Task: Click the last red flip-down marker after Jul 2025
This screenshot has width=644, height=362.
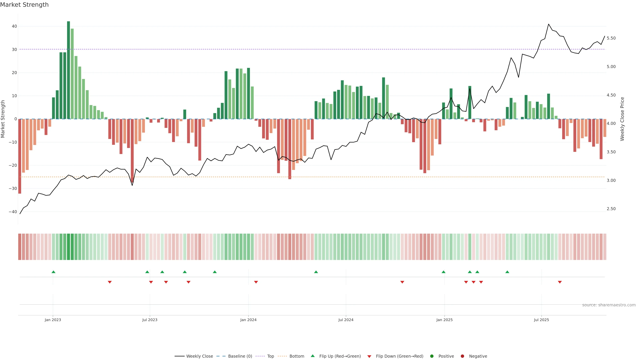Action: click(x=560, y=282)
